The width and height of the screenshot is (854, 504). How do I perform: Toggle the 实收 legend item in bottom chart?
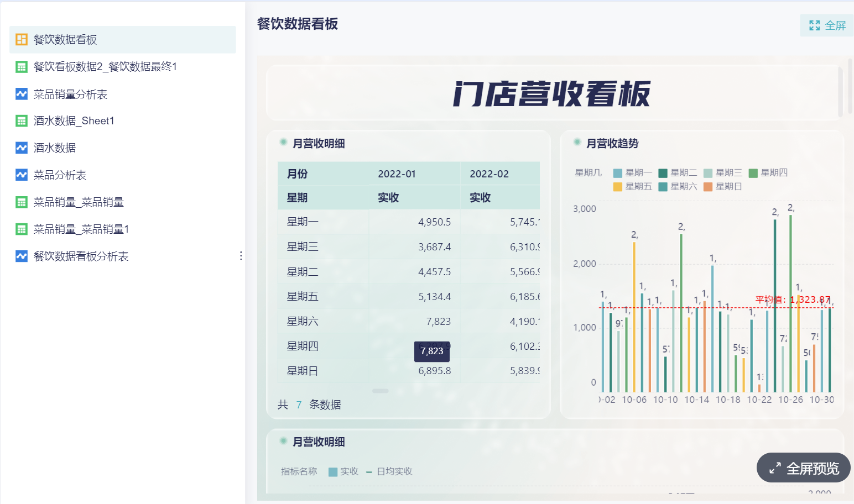click(x=343, y=471)
